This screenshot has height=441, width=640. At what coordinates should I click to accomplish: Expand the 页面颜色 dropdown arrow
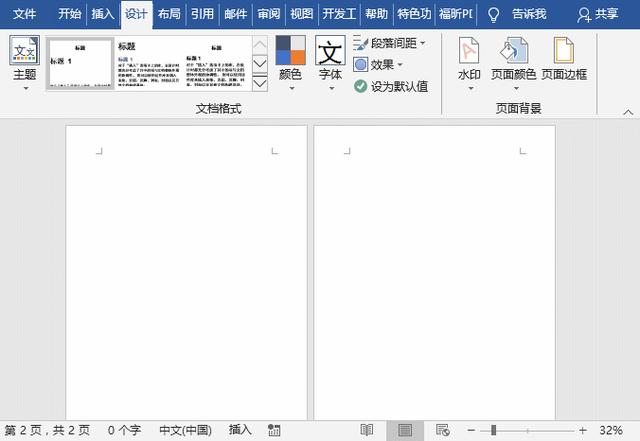pos(516,88)
